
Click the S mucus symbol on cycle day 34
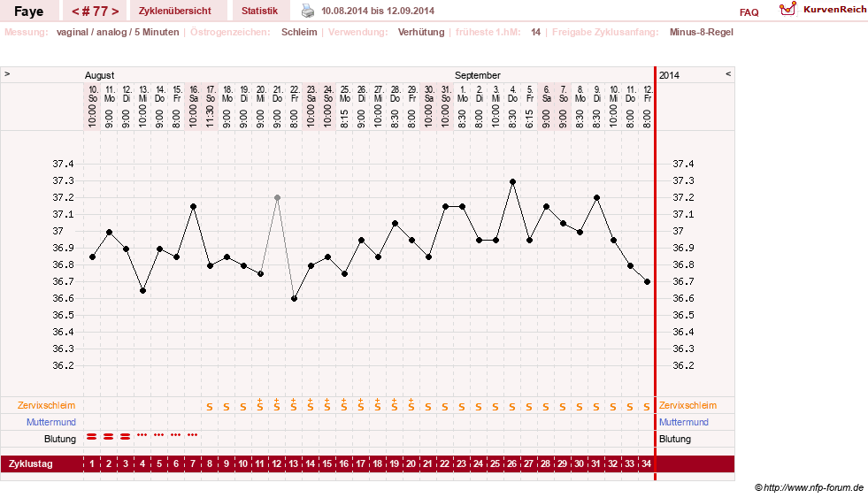tap(647, 407)
